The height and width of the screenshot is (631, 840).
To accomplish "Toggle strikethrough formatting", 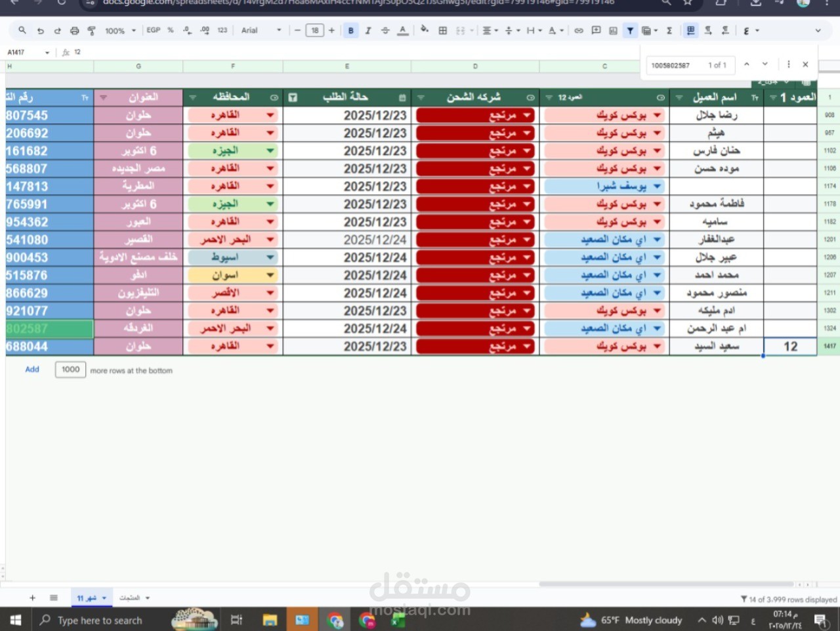I will click(385, 30).
